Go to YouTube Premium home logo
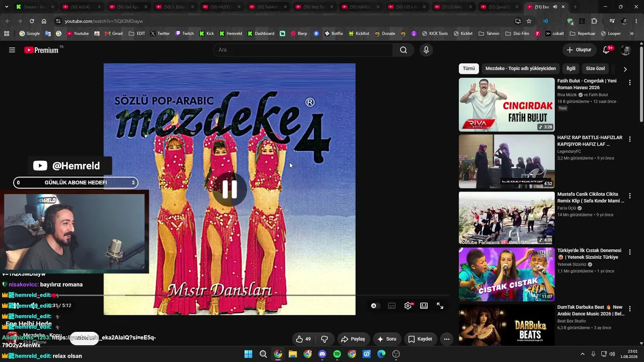 pyautogui.click(x=42, y=50)
